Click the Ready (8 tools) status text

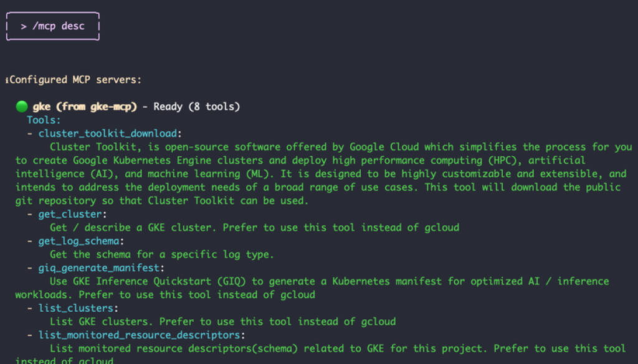(196, 106)
